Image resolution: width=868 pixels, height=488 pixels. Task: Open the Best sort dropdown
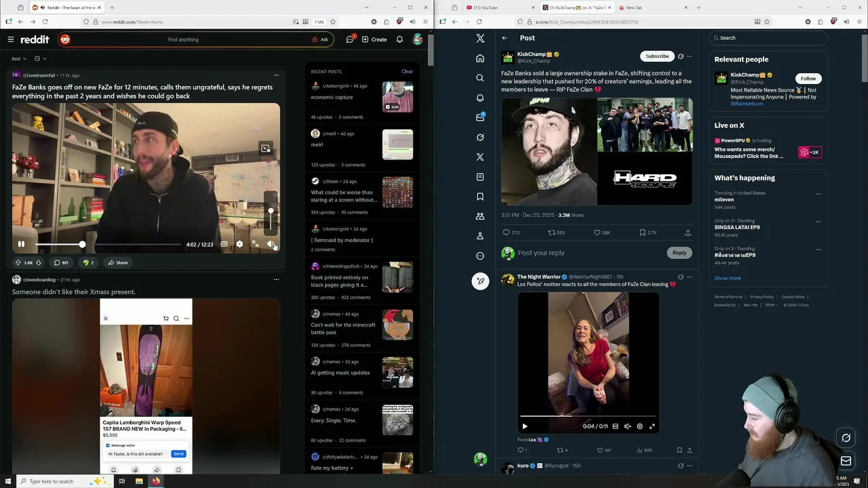[x=19, y=59]
